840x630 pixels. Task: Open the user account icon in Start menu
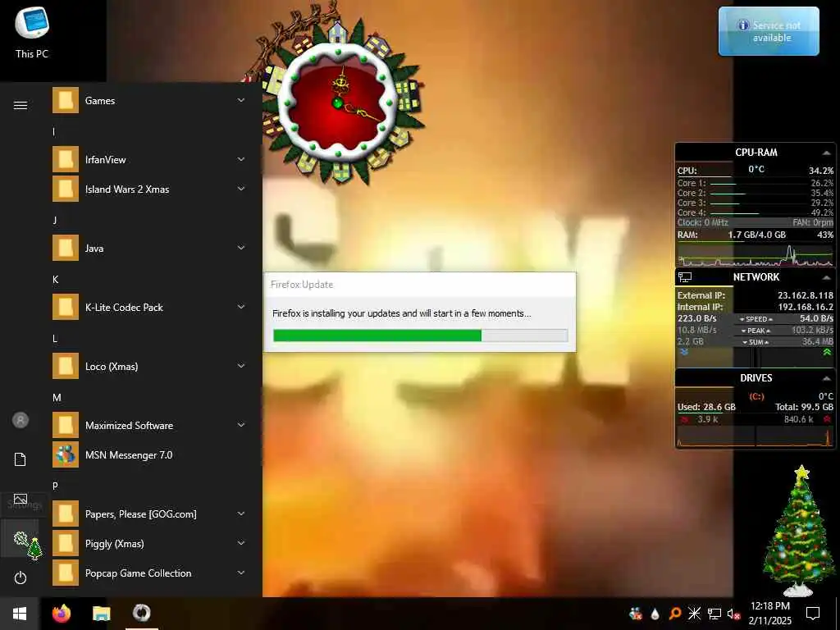point(21,420)
